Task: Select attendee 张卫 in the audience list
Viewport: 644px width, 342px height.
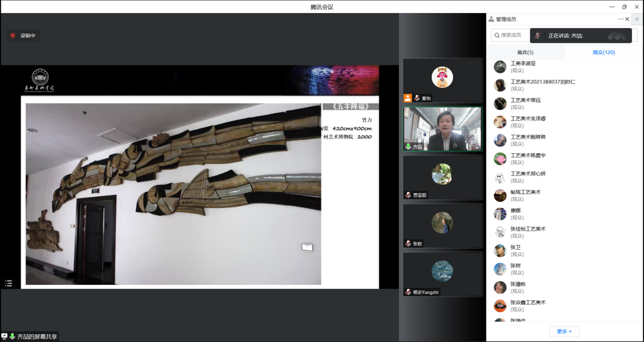Action: tap(515, 247)
